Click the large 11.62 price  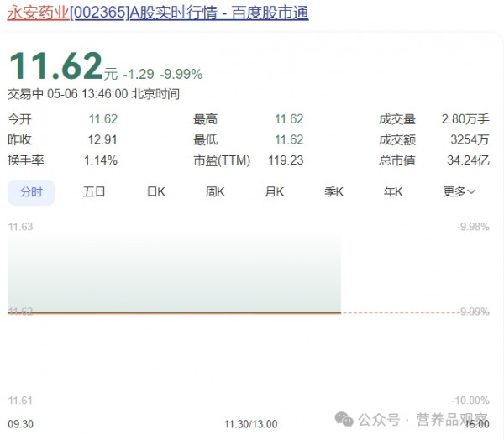56,65
